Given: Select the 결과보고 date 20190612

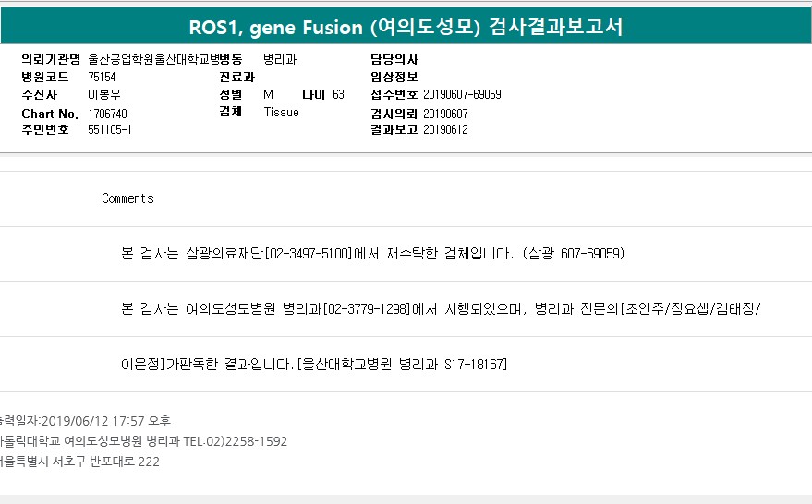Looking at the screenshot, I should (x=445, y=130).
